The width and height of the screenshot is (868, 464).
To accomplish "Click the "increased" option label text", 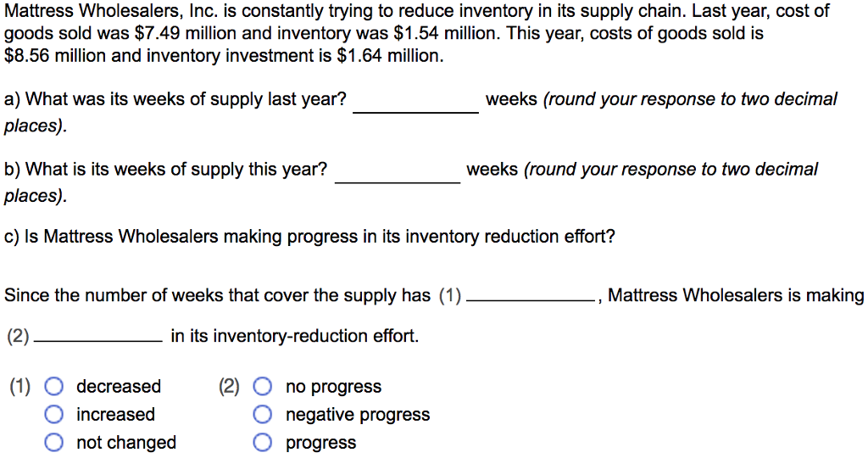I will point(115,414).
